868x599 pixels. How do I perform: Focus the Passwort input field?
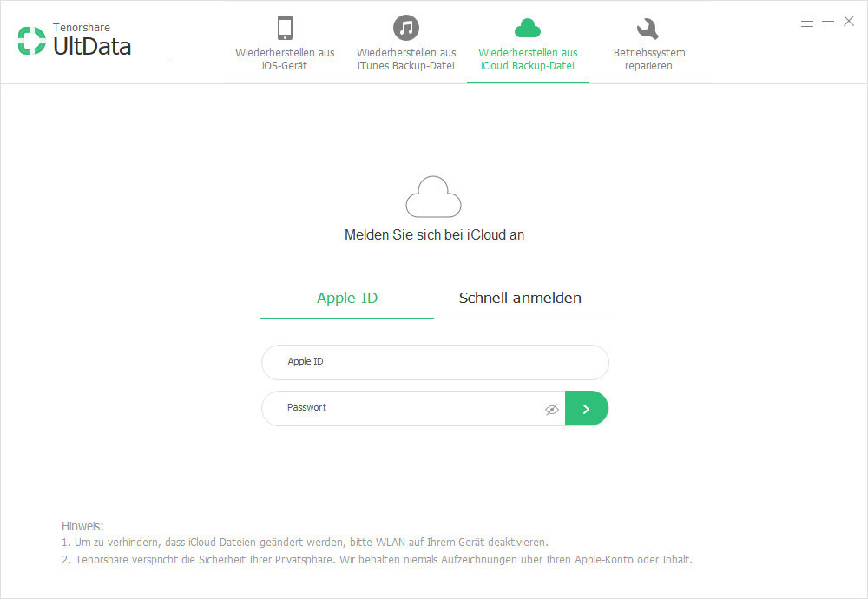coord(413,409)
